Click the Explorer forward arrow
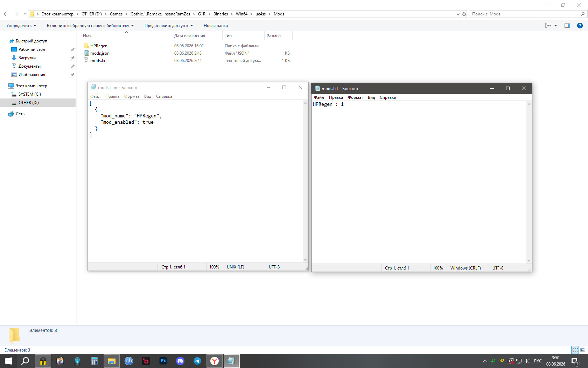Image resolution: width=588 pixels, height=368 pixels. 16,14
